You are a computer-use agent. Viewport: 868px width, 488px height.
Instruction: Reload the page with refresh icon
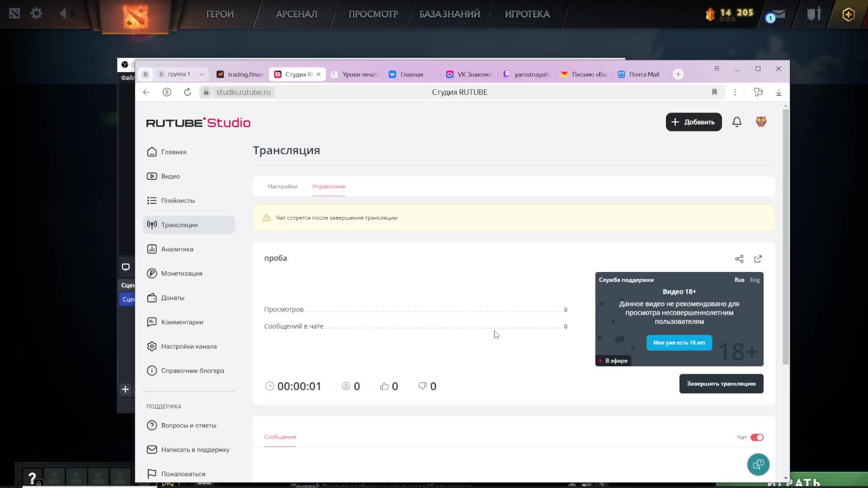point(187,92)
